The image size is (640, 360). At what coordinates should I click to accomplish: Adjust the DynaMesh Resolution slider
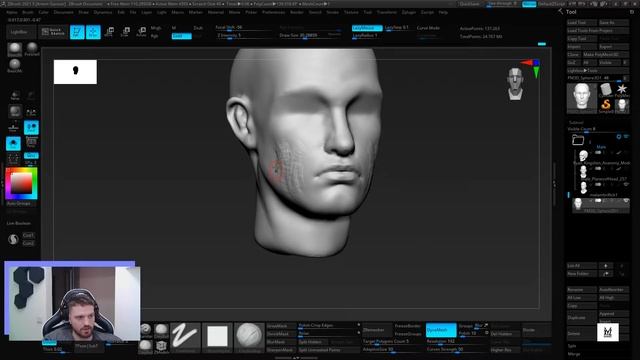pyautogui.click(x=457, y=342)
